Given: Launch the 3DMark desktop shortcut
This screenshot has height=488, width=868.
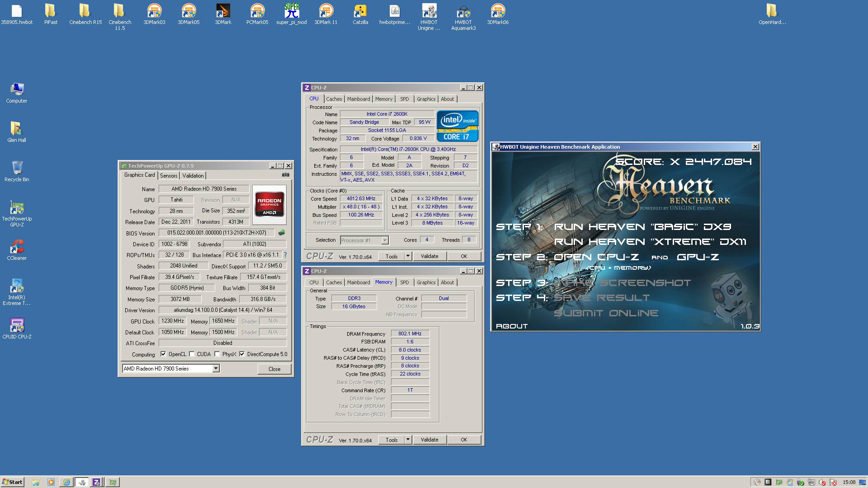Looking at the screenshot, I should click(223, 14).
